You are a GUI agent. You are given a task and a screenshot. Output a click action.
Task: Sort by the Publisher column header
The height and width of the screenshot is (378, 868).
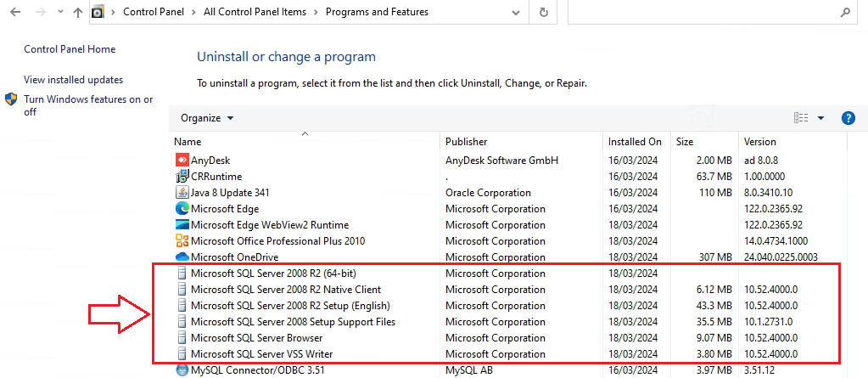pyautogui.click(x=522, y=142)
